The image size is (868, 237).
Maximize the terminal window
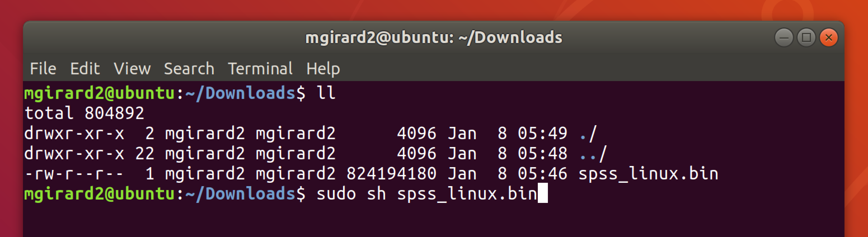(x=806, y=37)
